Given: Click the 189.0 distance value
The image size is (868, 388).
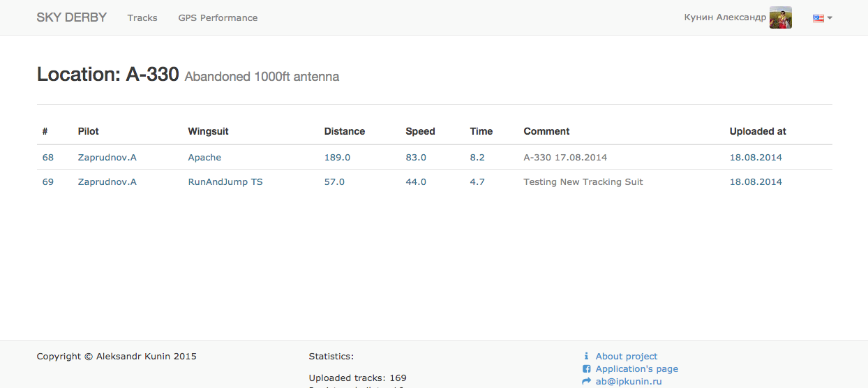Looking at the screenshot, I should pyautogui.click(x=338, y=158).
